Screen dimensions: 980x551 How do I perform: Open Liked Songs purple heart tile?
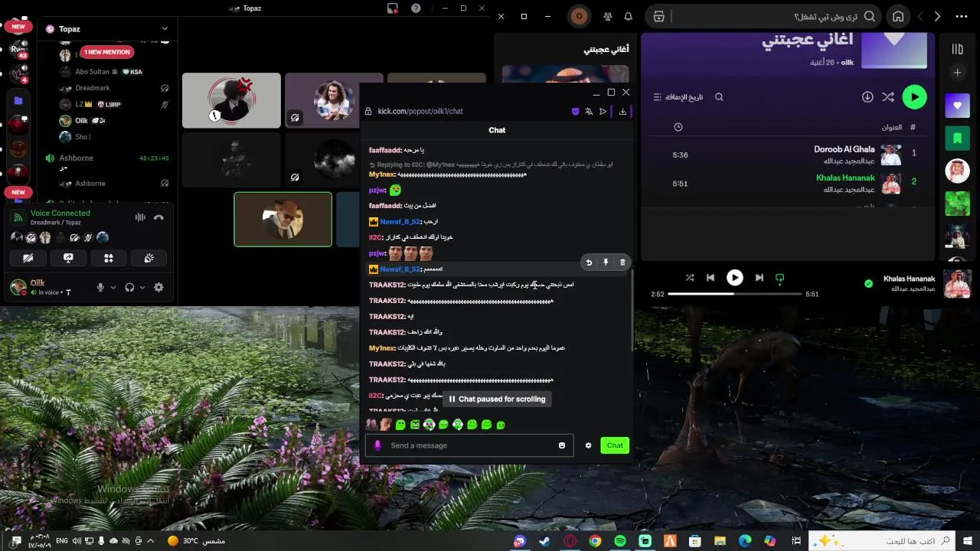(x=957, y=106)
